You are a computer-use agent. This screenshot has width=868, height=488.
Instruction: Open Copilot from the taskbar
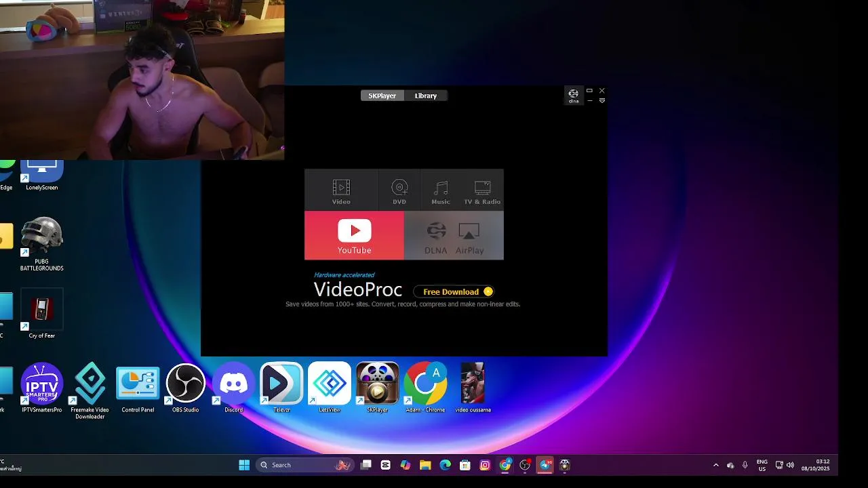tap(406, 465)
